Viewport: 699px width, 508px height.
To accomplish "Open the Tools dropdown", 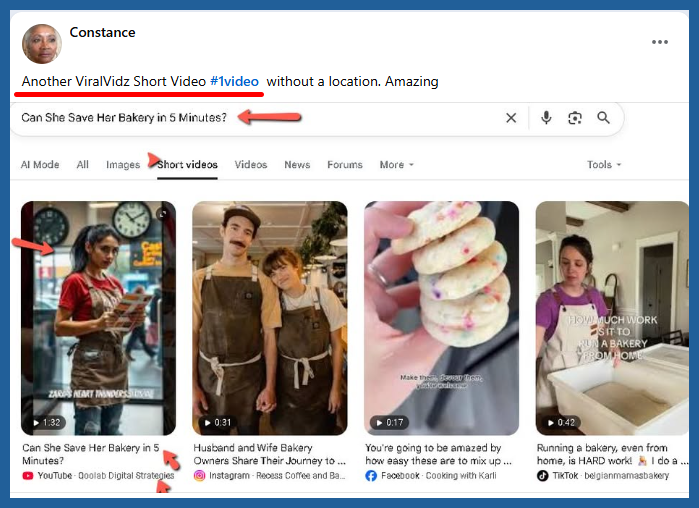I will click(604, 165).
